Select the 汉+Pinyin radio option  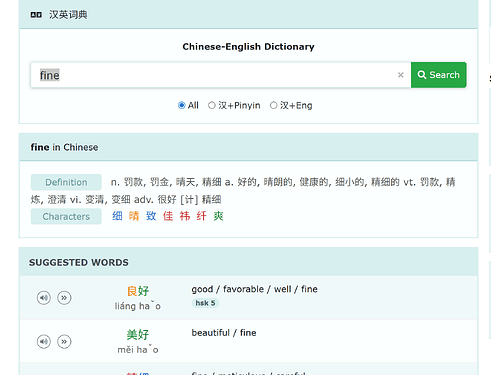click(212, 105)
